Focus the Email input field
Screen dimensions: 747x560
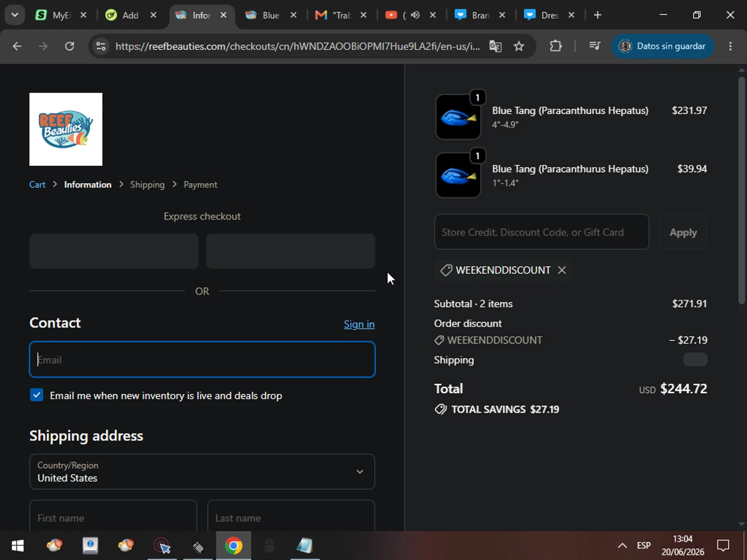pyautogui.click(x=202, y=359)
